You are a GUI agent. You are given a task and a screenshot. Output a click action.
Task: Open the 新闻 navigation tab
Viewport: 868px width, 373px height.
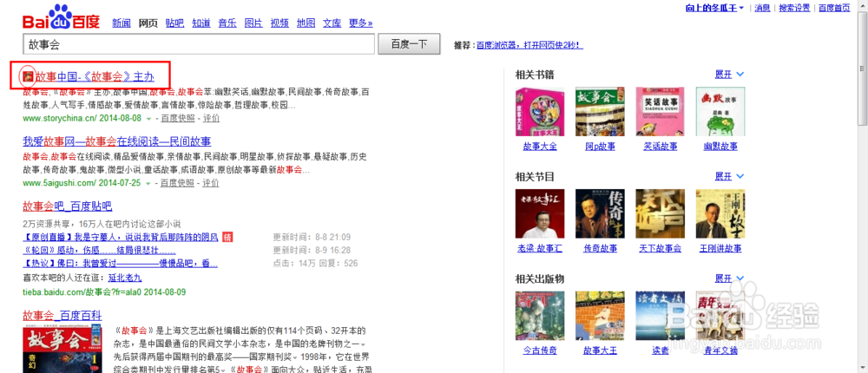click(x=122, y=23)
